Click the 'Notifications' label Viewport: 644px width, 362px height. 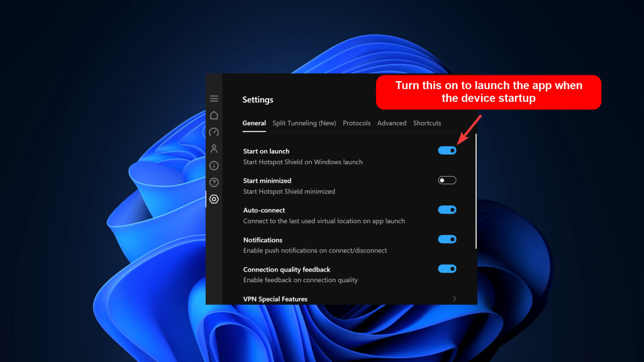pyautogui.click(x=263, y=240)
